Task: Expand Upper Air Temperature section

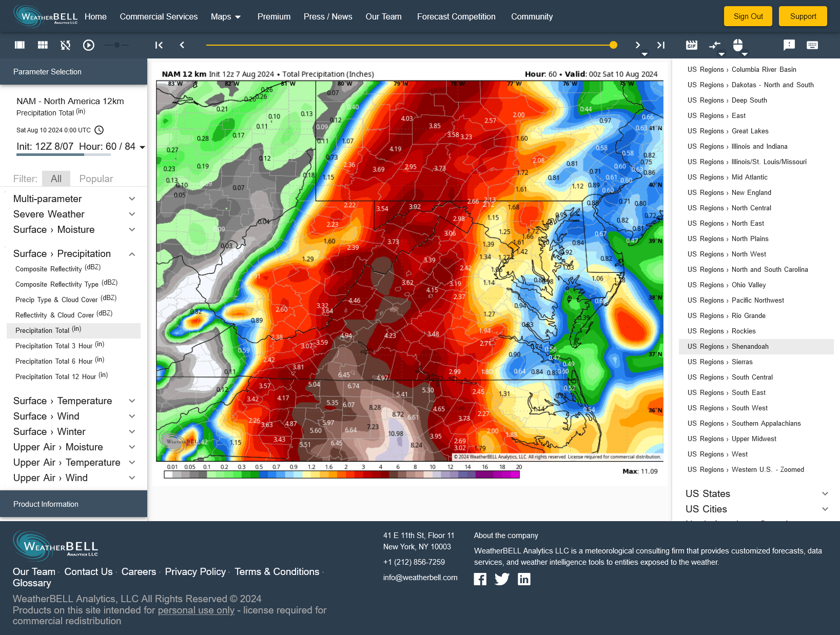Action: [74, 462]
